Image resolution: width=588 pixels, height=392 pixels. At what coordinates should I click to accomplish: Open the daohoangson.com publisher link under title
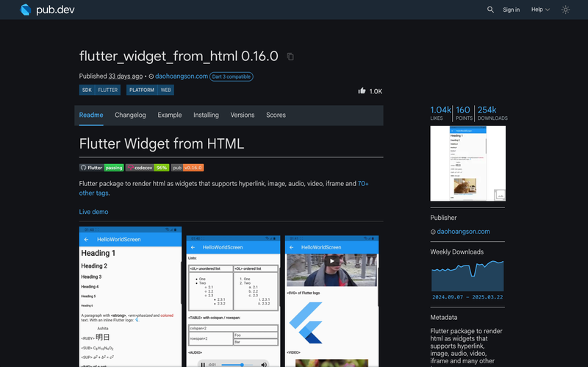[182, 76]
